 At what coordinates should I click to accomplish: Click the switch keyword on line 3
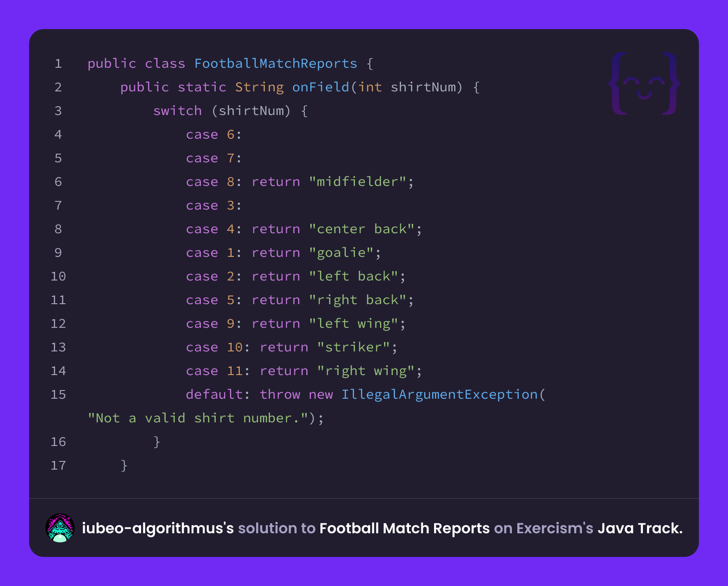tap(177, 111)
